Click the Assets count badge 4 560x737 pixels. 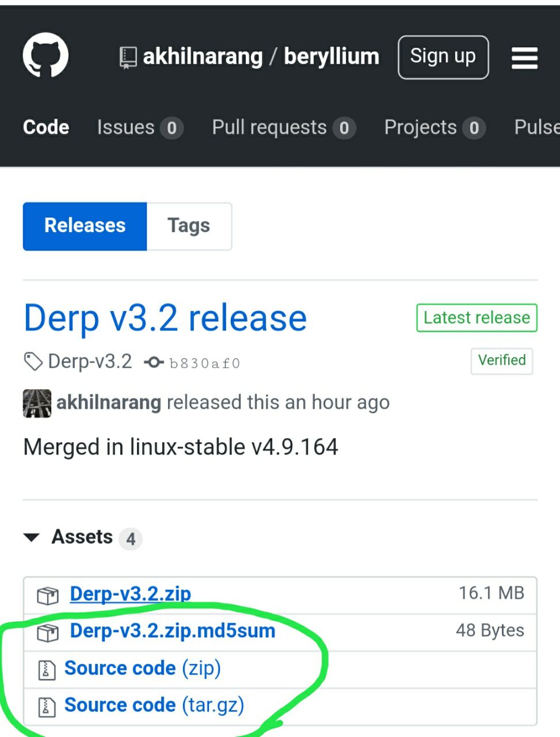click(x=131, y=539)
